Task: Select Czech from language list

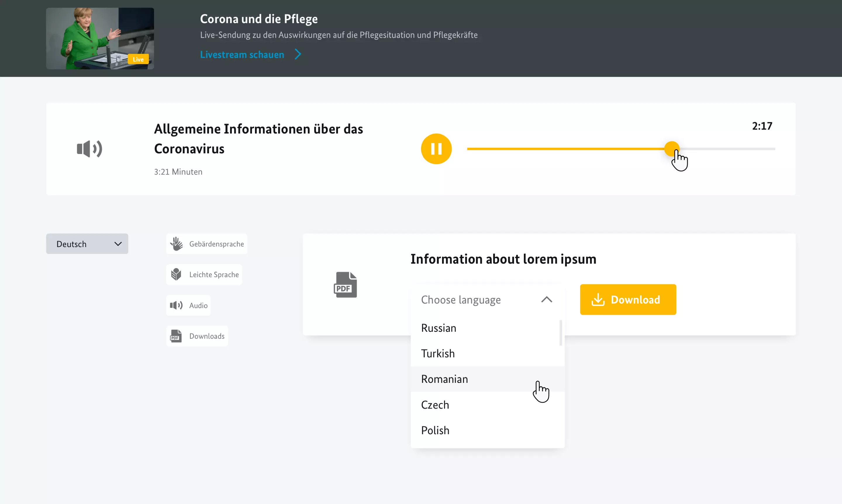Action: point(435,404)
